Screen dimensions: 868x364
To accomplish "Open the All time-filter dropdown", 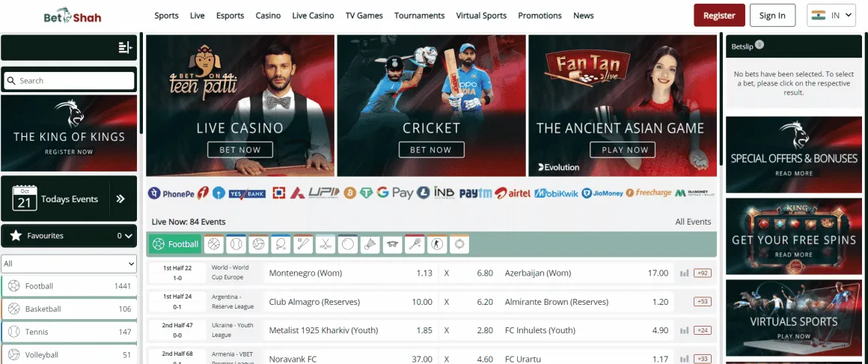I will [69, 264].
